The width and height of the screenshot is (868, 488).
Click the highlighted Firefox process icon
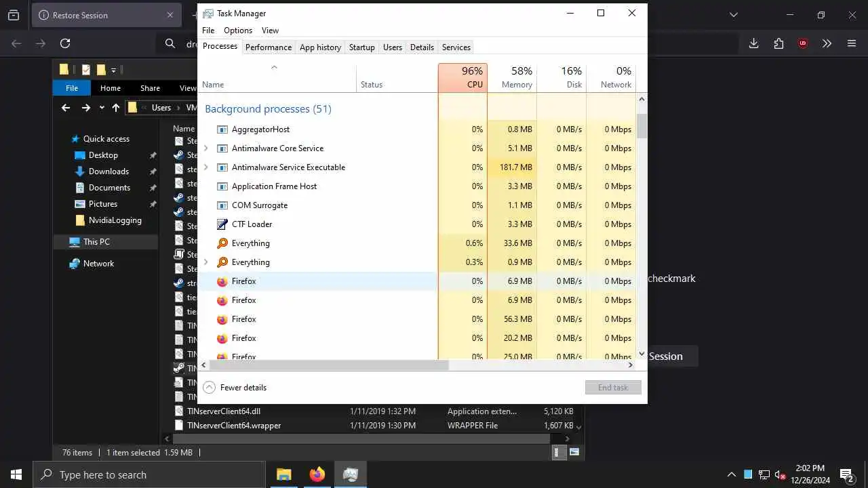click(222, 281)
